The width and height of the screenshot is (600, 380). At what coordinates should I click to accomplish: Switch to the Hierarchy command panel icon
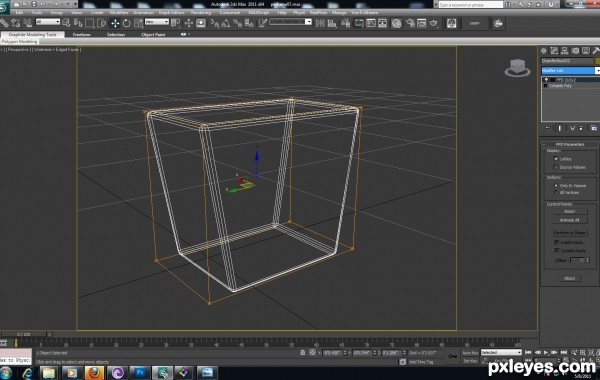564,51
